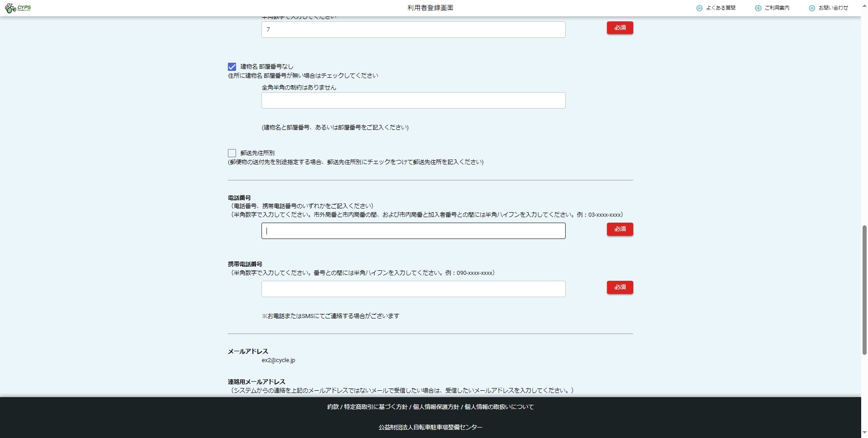This screenshot has width=868, height=438.
Task: Click the icon beside お問い合わせ
Action: point(812,8)
